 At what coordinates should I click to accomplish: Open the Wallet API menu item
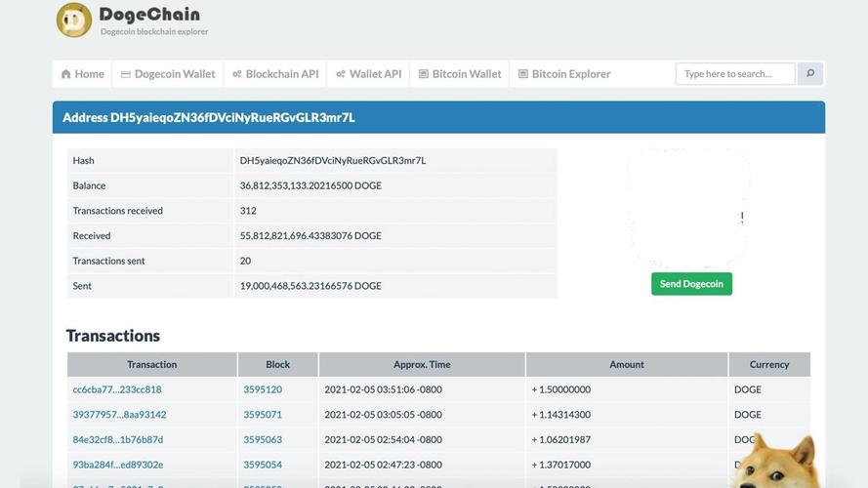coord(369,74)
